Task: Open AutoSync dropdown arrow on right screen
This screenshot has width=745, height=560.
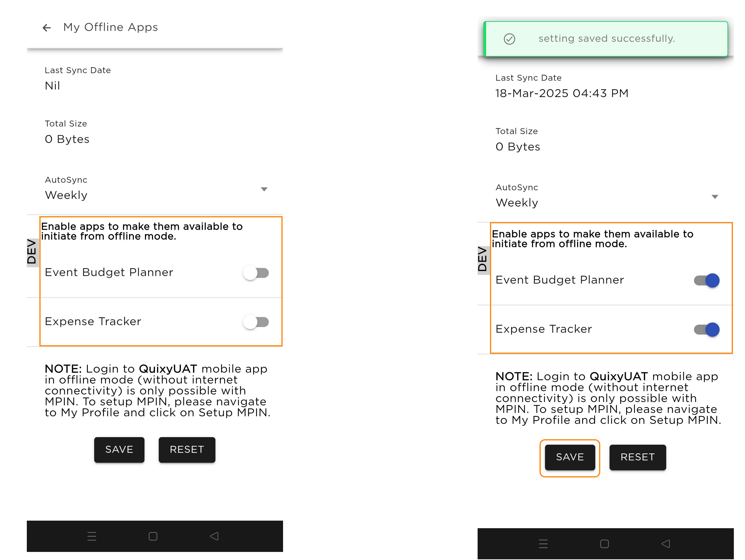Action: (x=715, y=197)
